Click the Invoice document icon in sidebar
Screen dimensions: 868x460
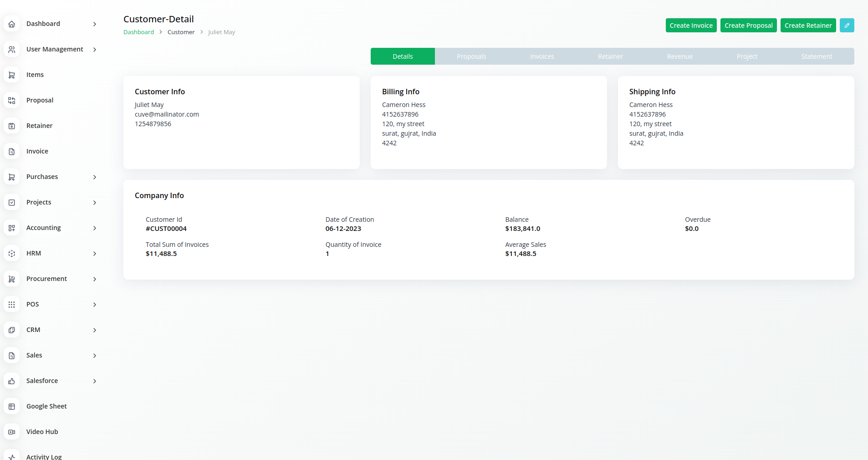12,152
